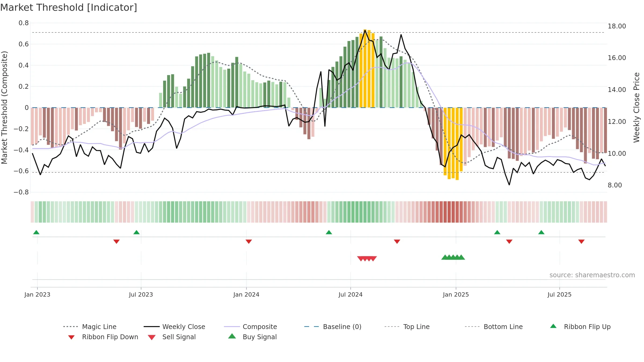Click the Jan 2023 x-axis label
The image size is (644, 362).
click(37, 294)
